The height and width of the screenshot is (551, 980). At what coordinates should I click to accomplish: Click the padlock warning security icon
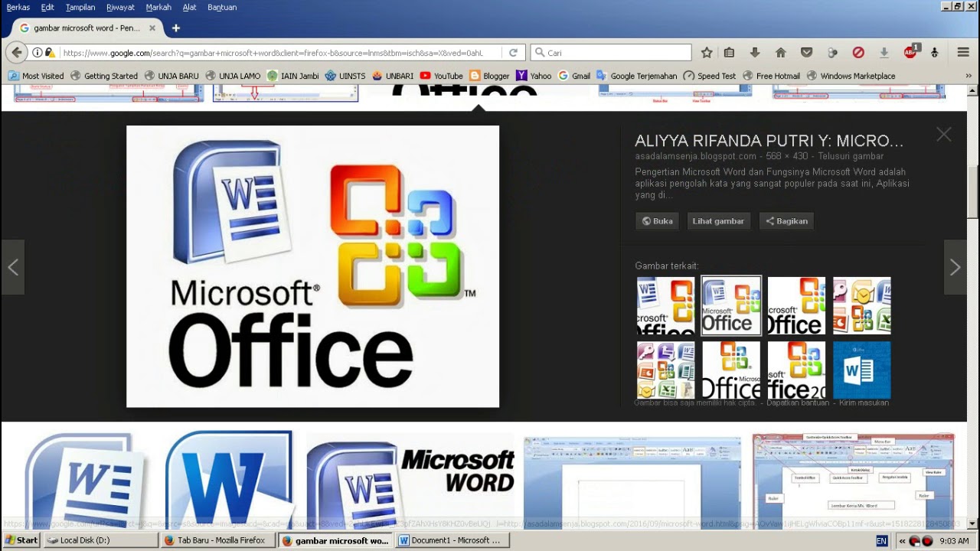50,53
